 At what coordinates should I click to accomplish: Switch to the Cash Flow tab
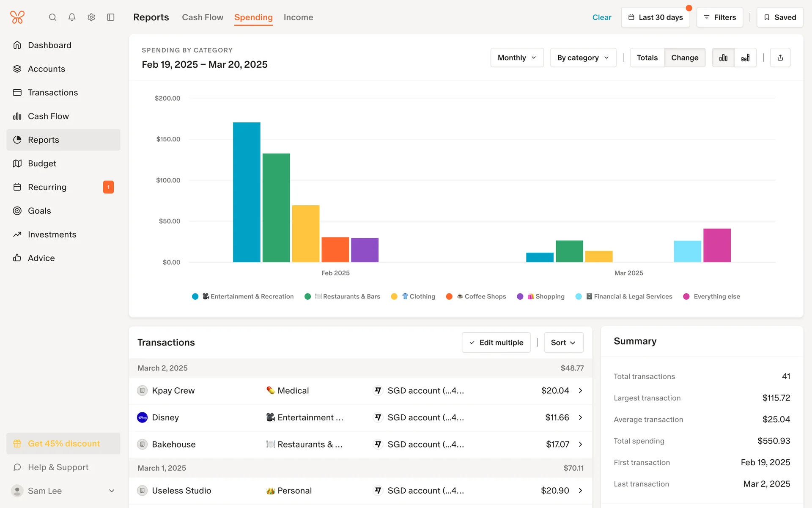[x=203, y=17]
